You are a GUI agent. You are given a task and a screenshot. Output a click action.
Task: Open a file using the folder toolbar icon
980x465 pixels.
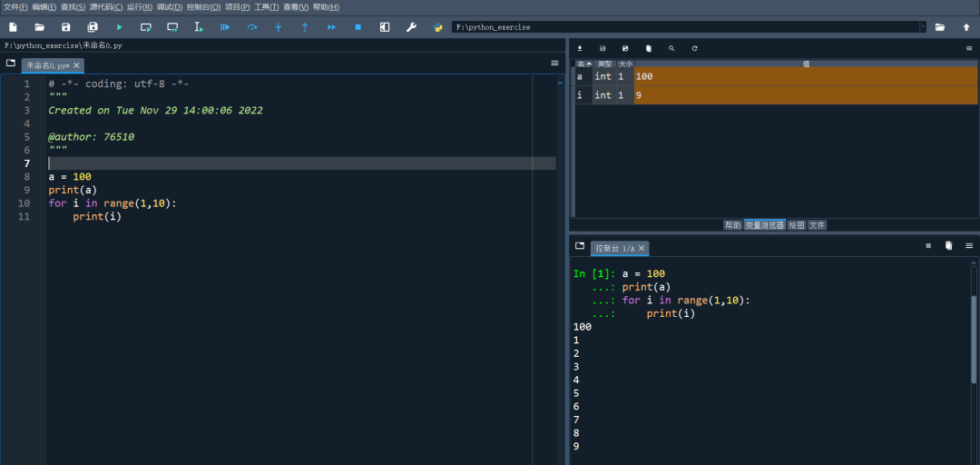pyautogui.click(x=39, y=27)
